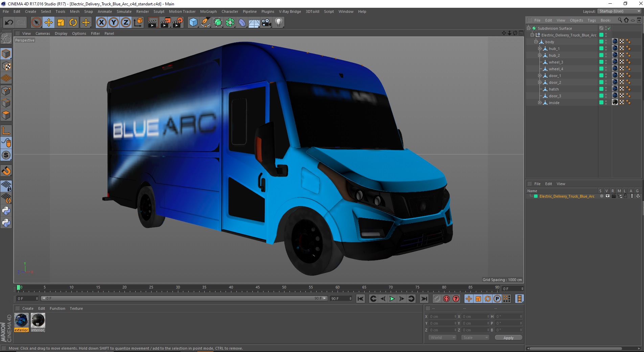644x352 pixels.
Task: Expand door_2 object tree
Action: click(540, 82)
